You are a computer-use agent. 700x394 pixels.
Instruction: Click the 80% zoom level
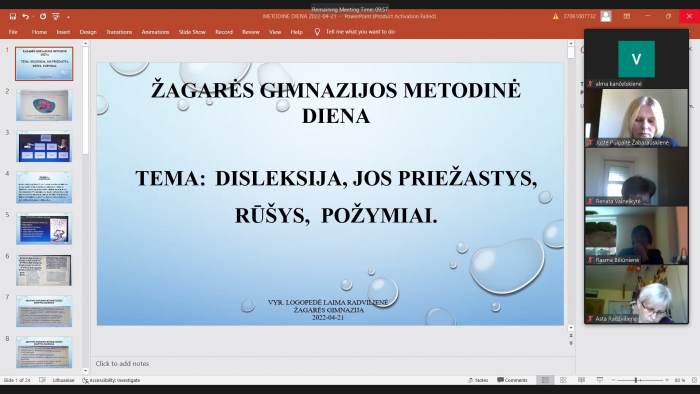click(x=679, y=380)
